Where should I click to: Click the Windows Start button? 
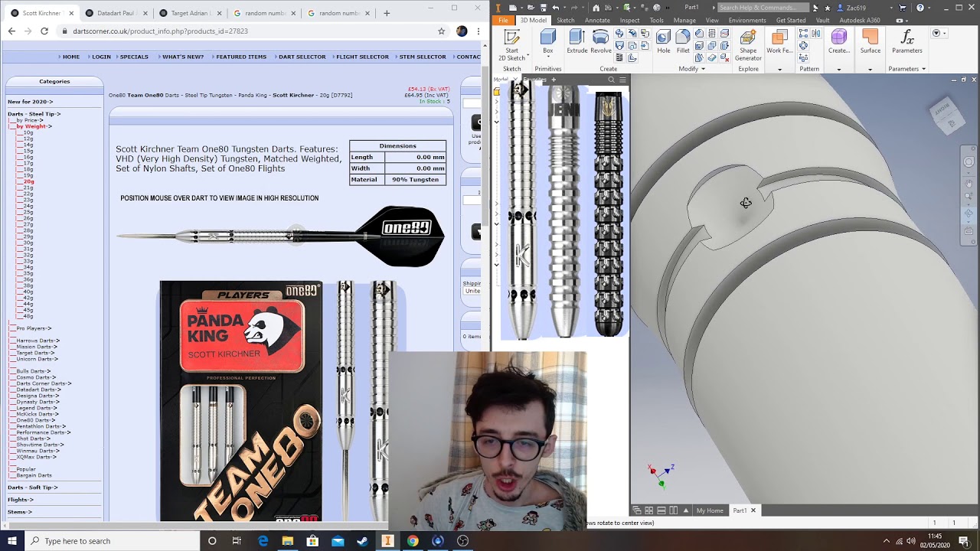pos(11,541)
